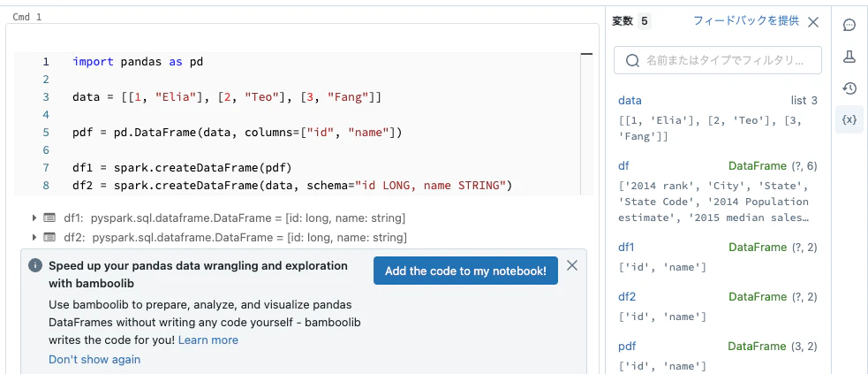Dismiss the bamboolib suggestion banner
The height and width of the screenshot is (374, 868).
click(x=572, y=265)
